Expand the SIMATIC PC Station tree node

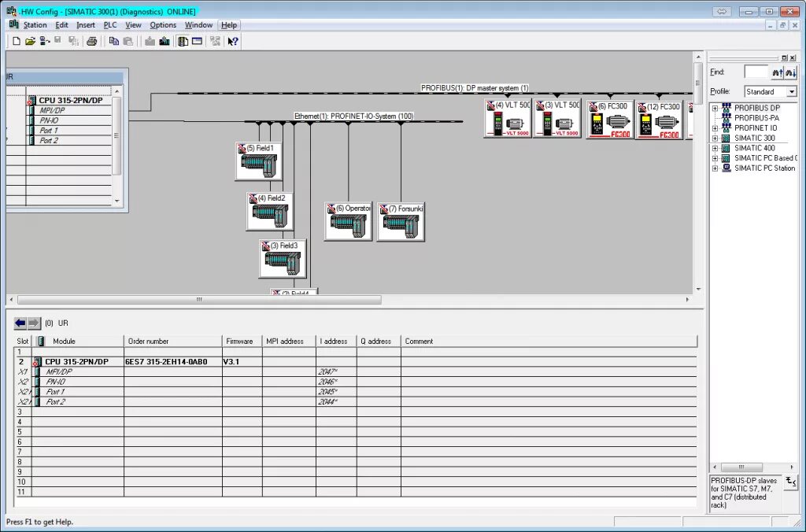tap(715, 168)
